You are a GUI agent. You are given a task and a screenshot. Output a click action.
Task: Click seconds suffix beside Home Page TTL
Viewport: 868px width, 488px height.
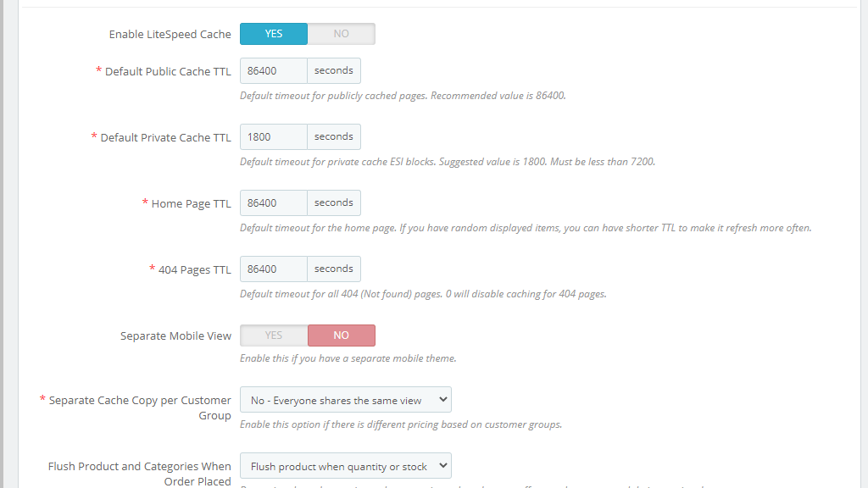tap(334, 203)
